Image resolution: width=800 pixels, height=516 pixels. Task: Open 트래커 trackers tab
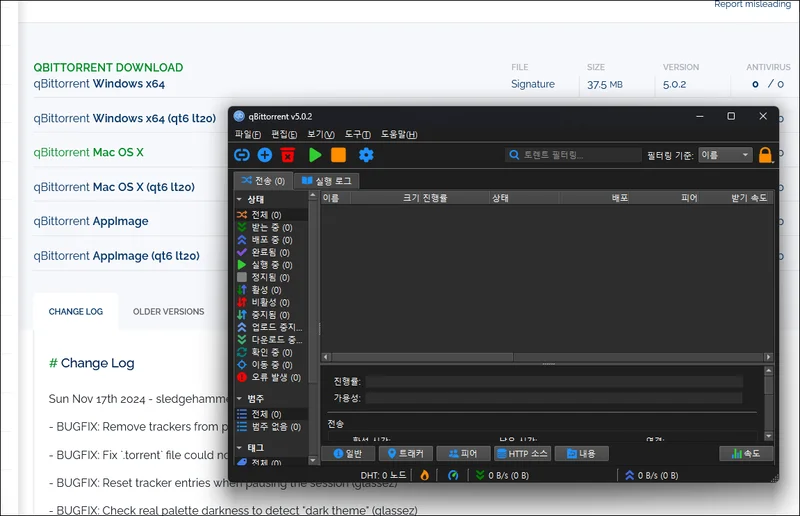click(406, 453)
